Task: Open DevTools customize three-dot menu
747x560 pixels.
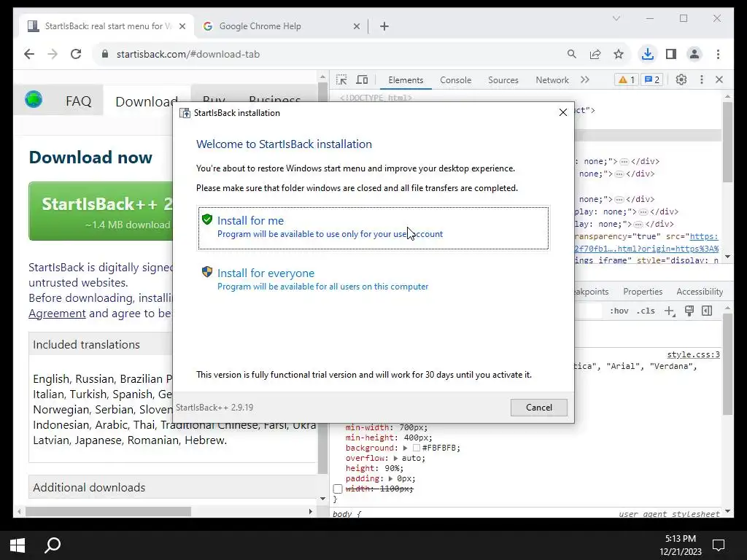Action: point(701,79)
